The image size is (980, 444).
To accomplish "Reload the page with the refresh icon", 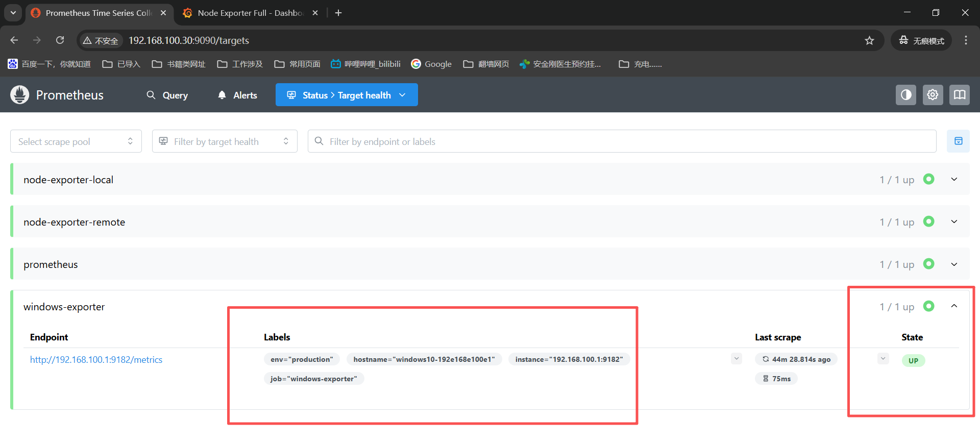I will [60, 40].
